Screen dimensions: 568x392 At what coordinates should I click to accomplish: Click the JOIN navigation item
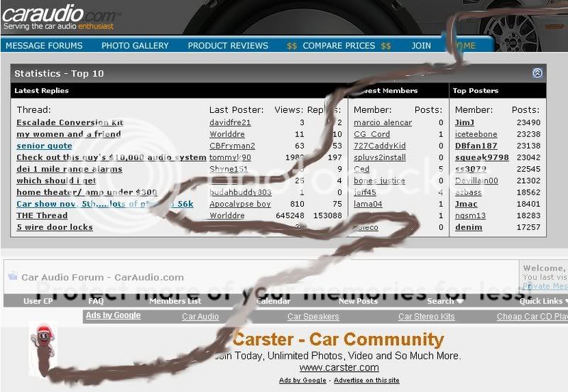pyautogui.click(x=421, y=45)
